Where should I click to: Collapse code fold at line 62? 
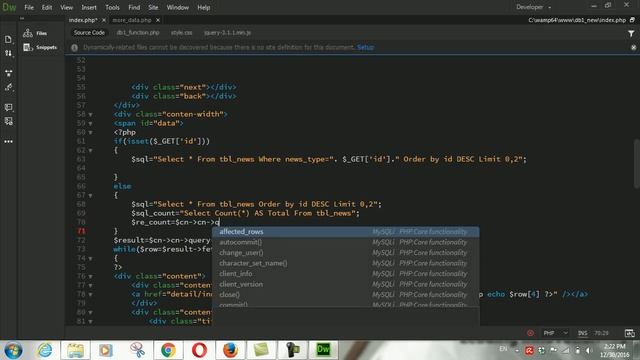coord(91,151)
